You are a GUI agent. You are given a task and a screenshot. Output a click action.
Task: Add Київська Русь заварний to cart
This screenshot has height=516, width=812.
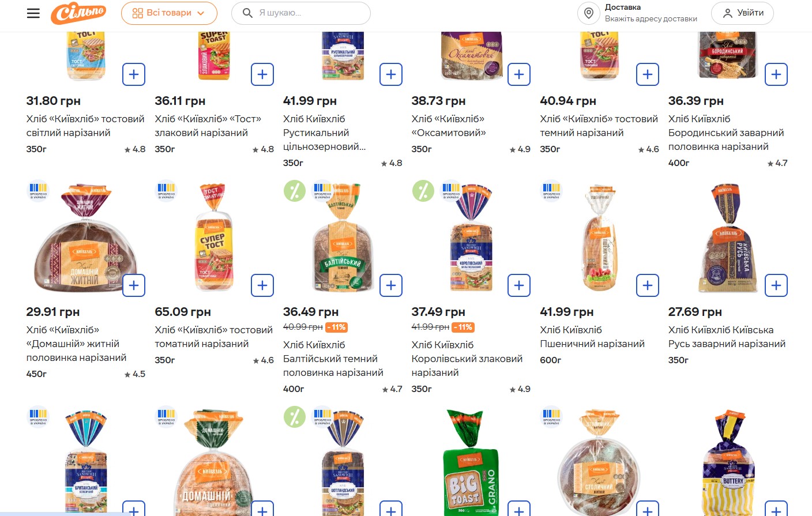(776, 285)
